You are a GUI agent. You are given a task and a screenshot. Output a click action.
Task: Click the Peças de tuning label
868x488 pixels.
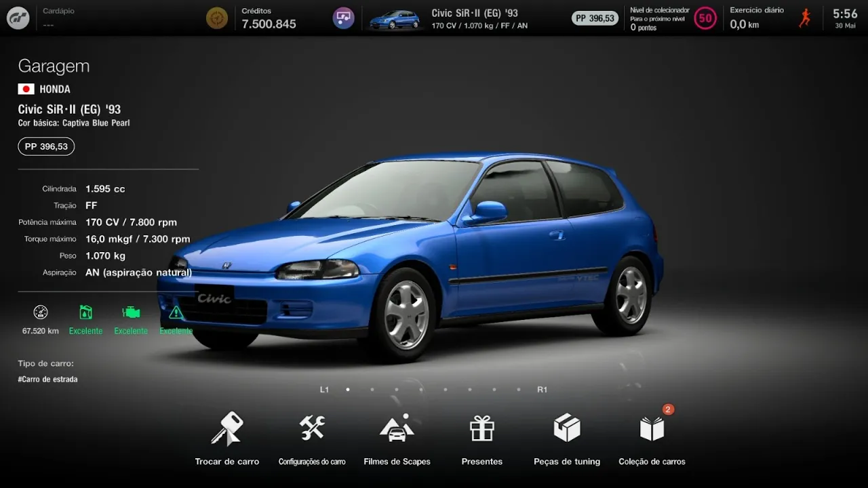coord(567,462)
